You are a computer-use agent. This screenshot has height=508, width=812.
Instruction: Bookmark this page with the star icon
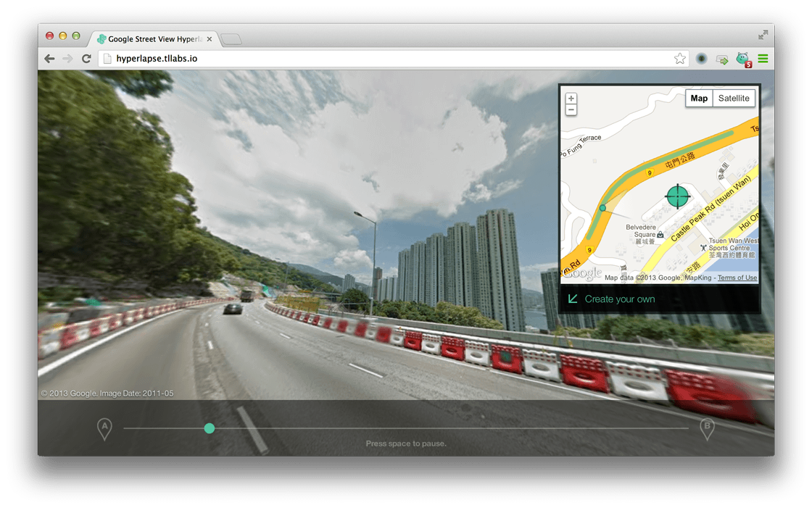680,59
